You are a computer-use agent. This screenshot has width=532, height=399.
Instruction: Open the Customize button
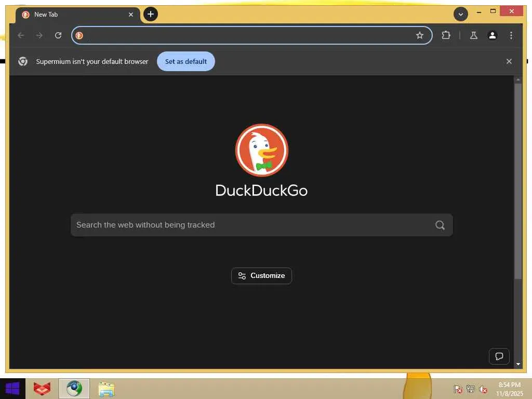[x=262, y=276]
